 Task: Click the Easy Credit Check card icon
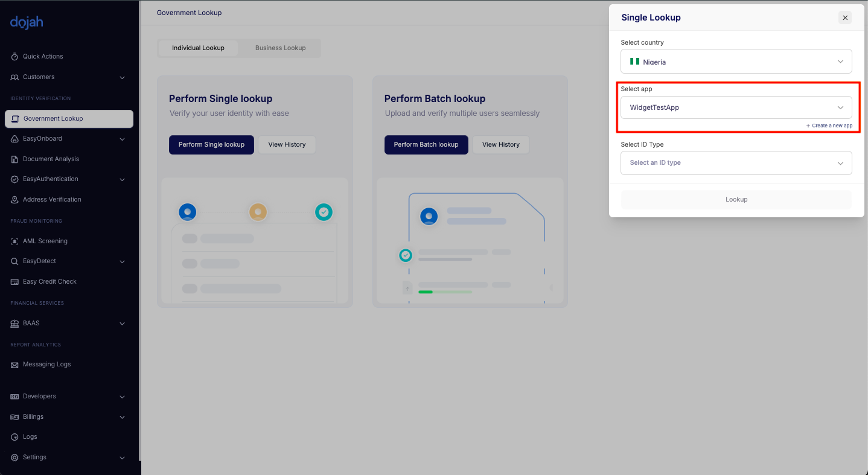[14, 282]
